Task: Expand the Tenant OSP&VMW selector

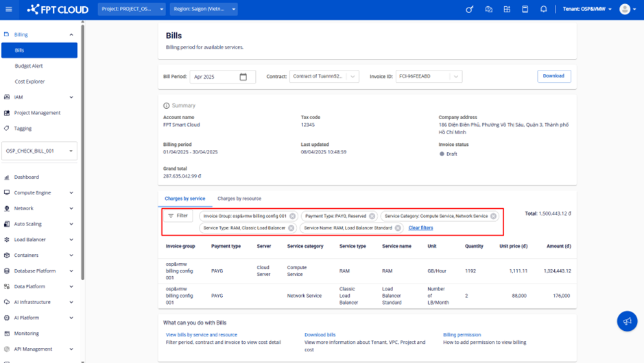Action: tap(586, 10)
